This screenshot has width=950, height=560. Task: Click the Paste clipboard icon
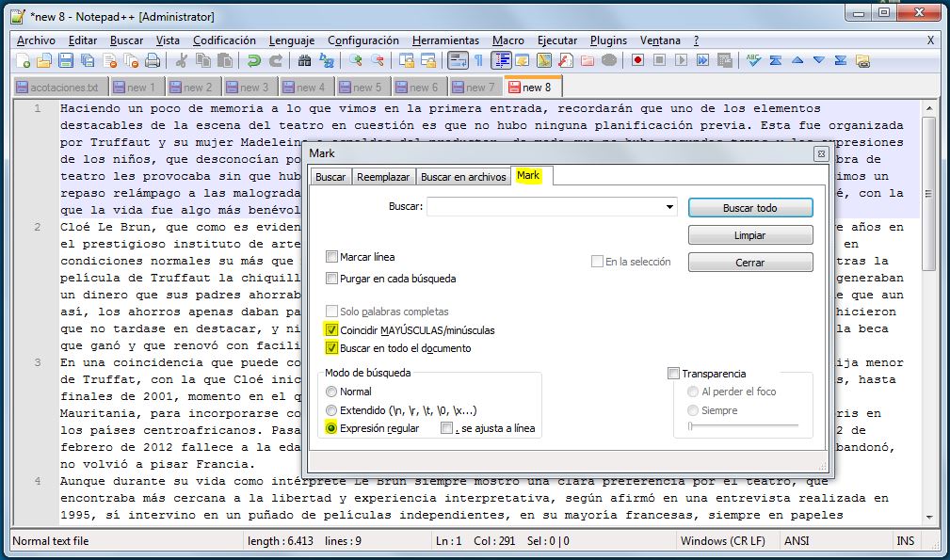[x=225, y=60]
